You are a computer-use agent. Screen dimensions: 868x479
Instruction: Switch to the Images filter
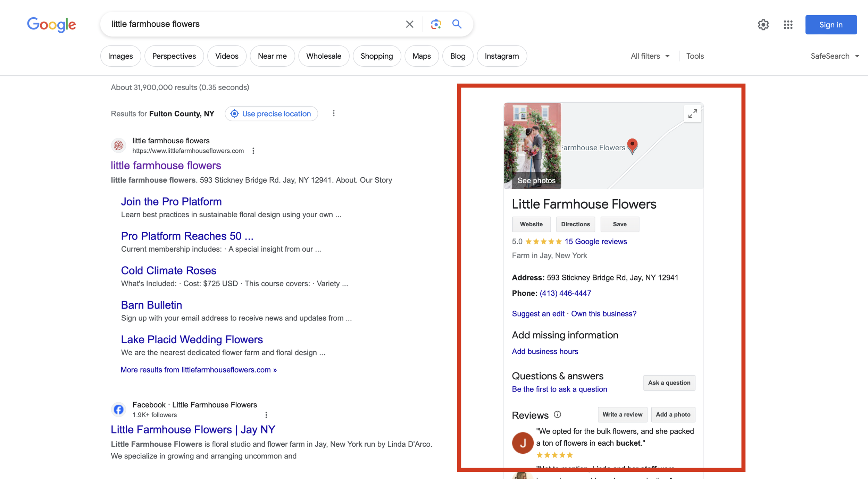pyautogui.click(x=120, y=56)
